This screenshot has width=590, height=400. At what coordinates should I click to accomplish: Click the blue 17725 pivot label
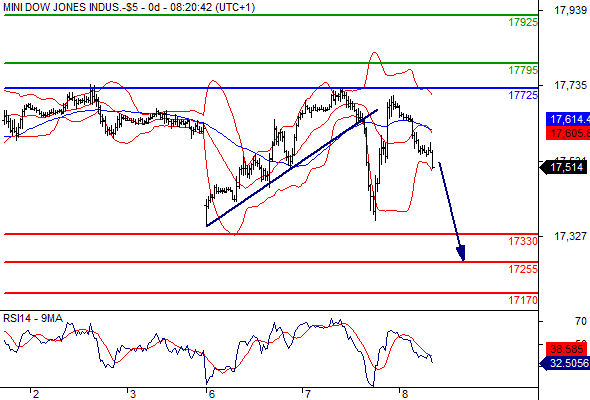click(x=523, y=95)
